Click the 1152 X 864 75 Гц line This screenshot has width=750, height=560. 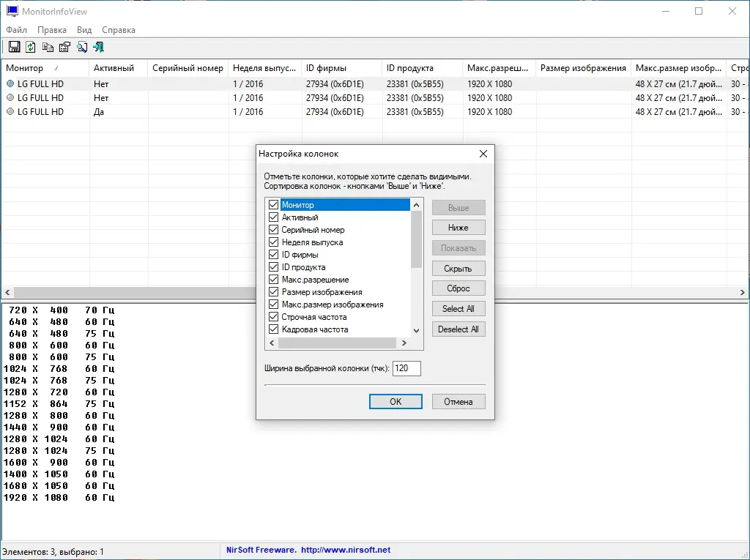click(59, 403)
